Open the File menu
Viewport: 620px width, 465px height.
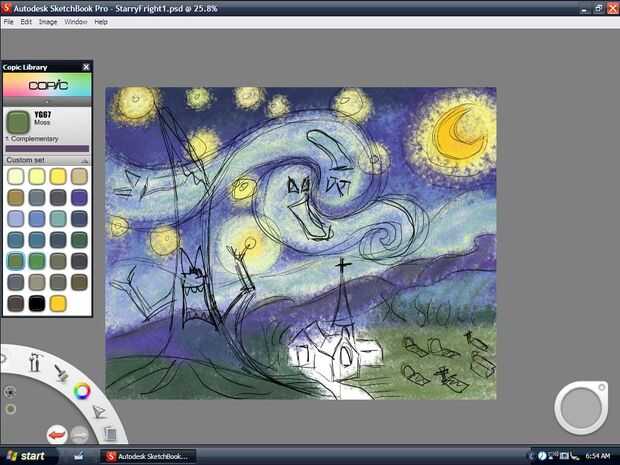tap(9, 22)
